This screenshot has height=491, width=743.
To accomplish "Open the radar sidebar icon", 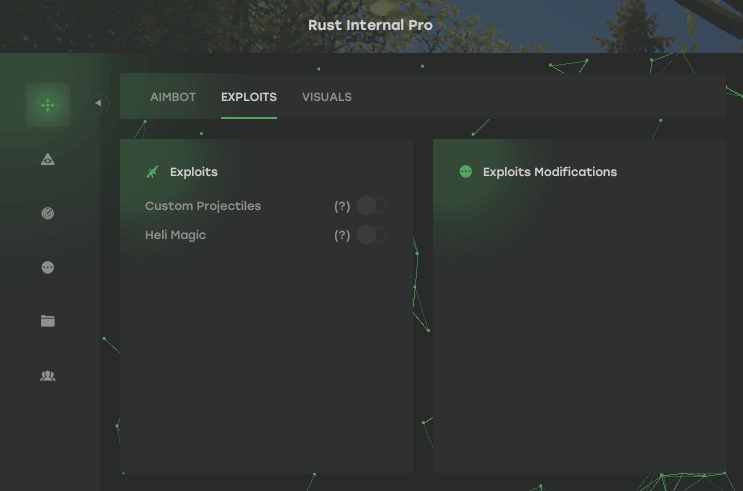I will 48,213.
